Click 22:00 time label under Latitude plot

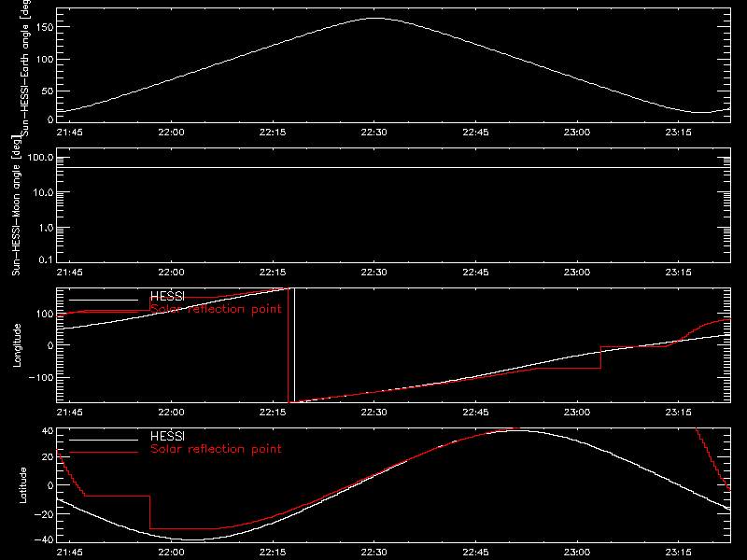(x=171, y=553)
